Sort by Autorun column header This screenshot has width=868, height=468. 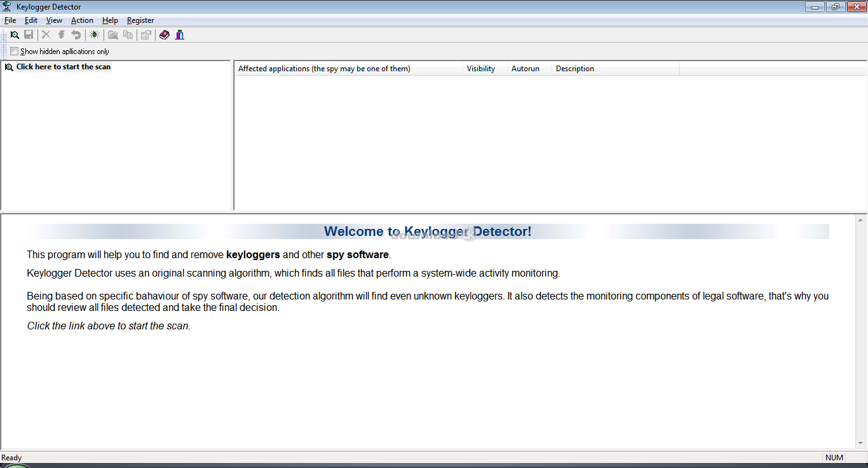(529, 69)
